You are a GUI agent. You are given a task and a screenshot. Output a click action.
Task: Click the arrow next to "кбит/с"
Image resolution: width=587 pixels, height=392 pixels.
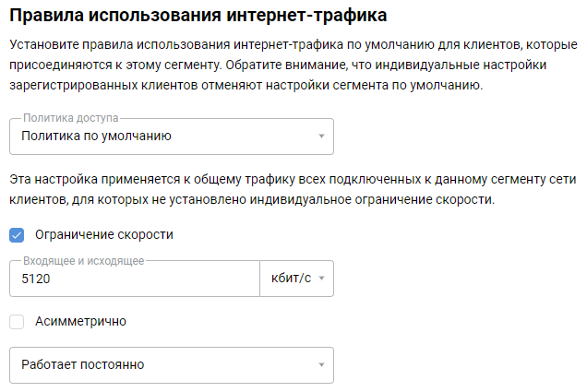(321, 279)
